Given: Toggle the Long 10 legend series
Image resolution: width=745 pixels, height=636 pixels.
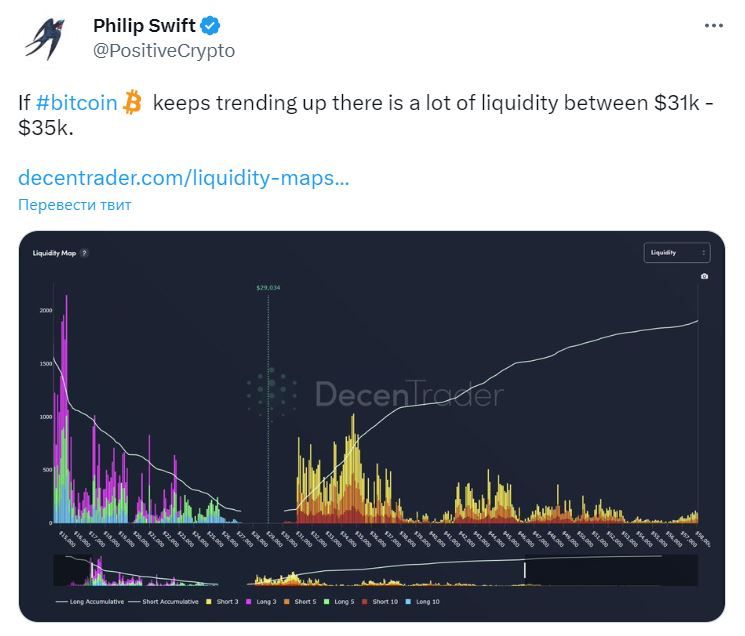Looking at the screenshot, I should point(427,602).
